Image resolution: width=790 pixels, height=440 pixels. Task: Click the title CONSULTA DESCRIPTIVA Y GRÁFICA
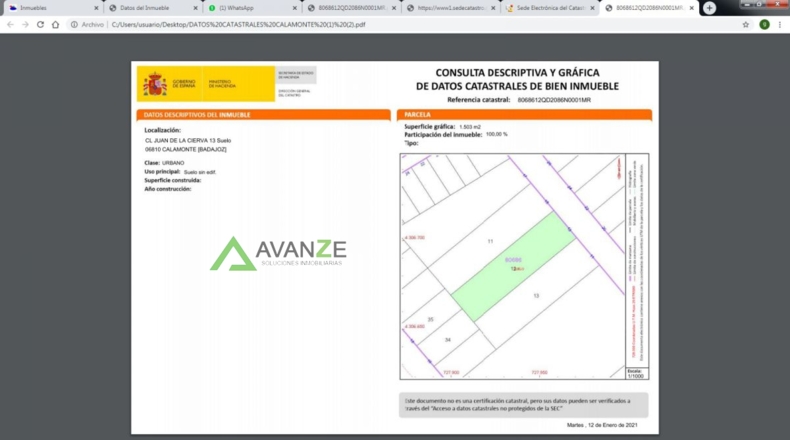click(x=517, y=73)
